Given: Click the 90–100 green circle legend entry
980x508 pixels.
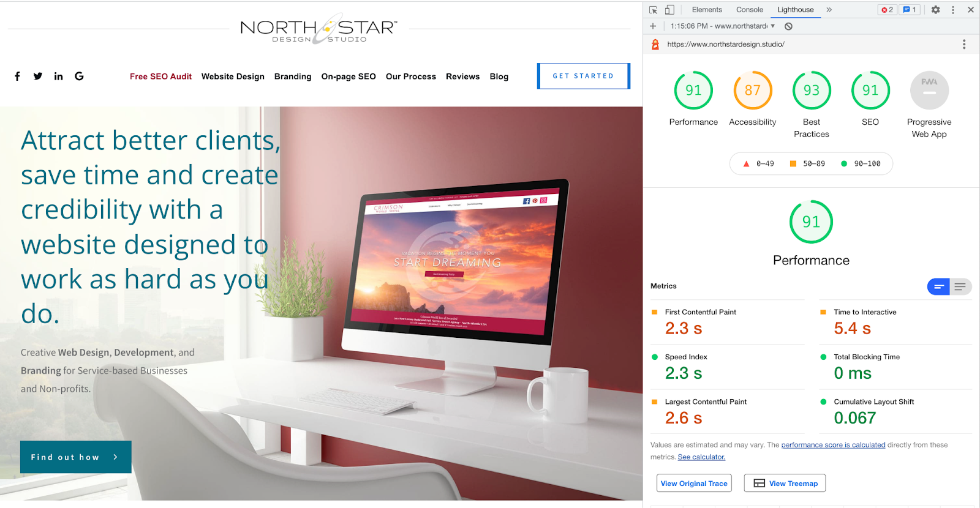Looking at the screenshot, I should coord(861,164).
